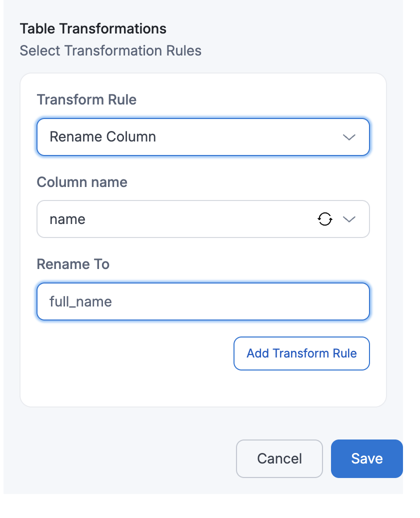This screenshot has height=518, width=420.
Task: Click the Transform Rule field label
Action: 86,99
